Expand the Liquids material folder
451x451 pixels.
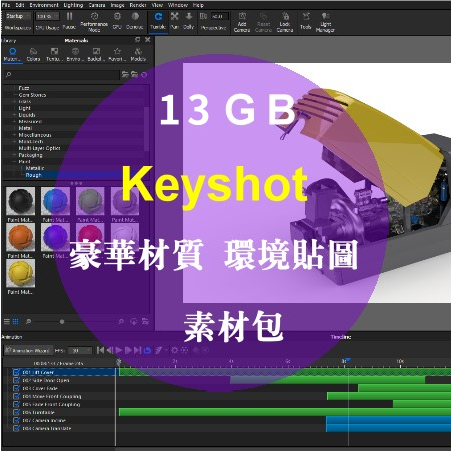14,115
